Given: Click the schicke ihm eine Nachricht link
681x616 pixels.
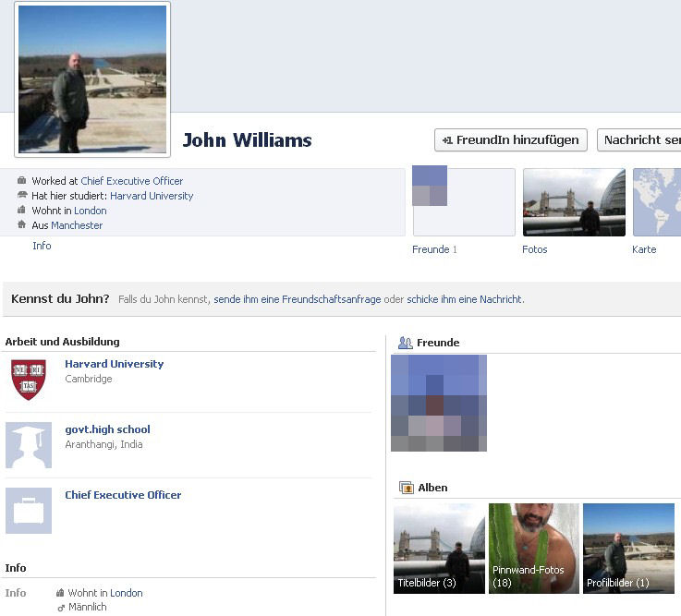Looking at the screenshot, I should [x=465, y=299].
